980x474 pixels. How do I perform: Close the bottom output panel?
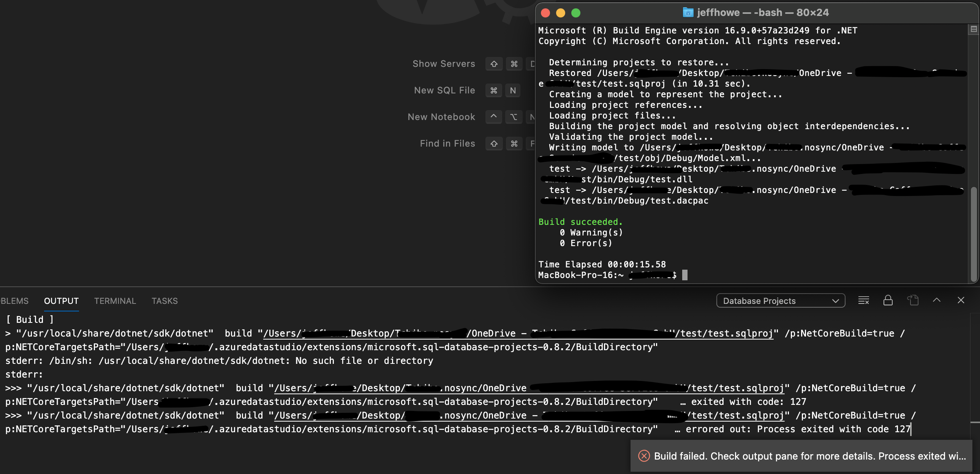(x=961, y=300)
